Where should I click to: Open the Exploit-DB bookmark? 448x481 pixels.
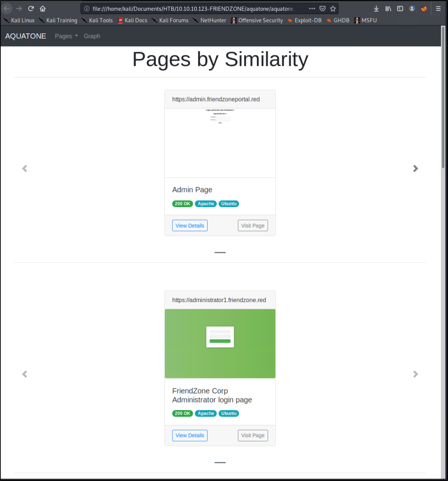click(304, 20)
